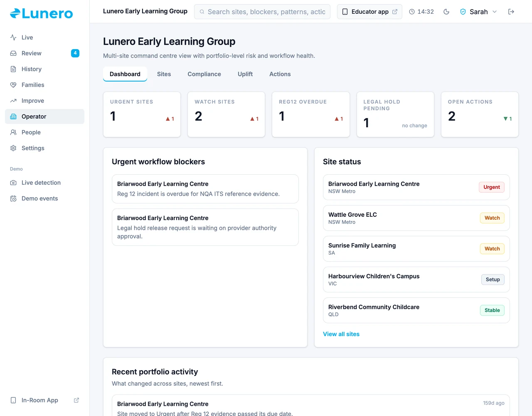Open the Educator app button
Screen dimensions: 532x416
(x=369, y=12)
